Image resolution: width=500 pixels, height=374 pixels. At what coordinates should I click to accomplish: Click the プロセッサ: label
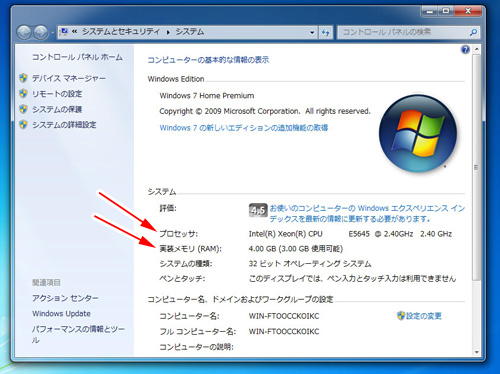[x=178, y=234]
